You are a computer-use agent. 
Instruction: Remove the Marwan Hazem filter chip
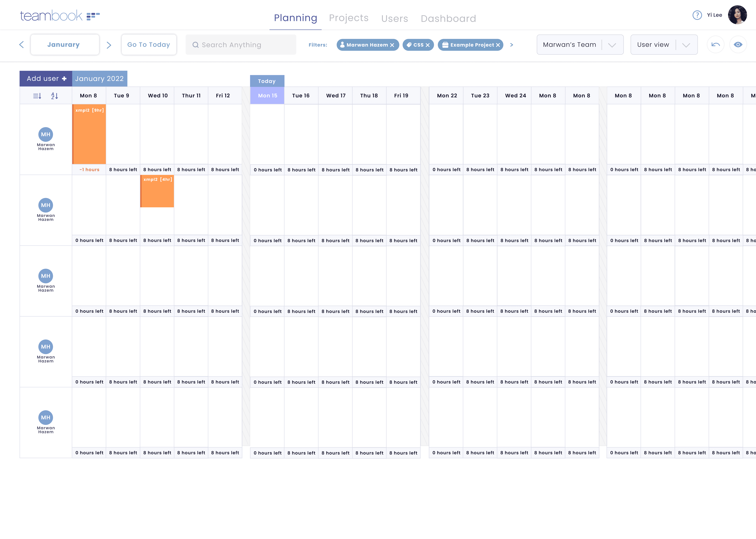tap(392, 45)
